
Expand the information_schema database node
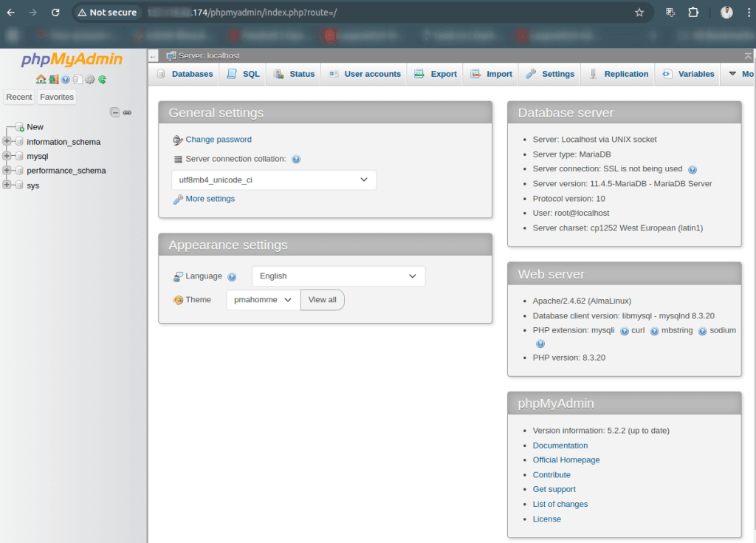point(7,141)
